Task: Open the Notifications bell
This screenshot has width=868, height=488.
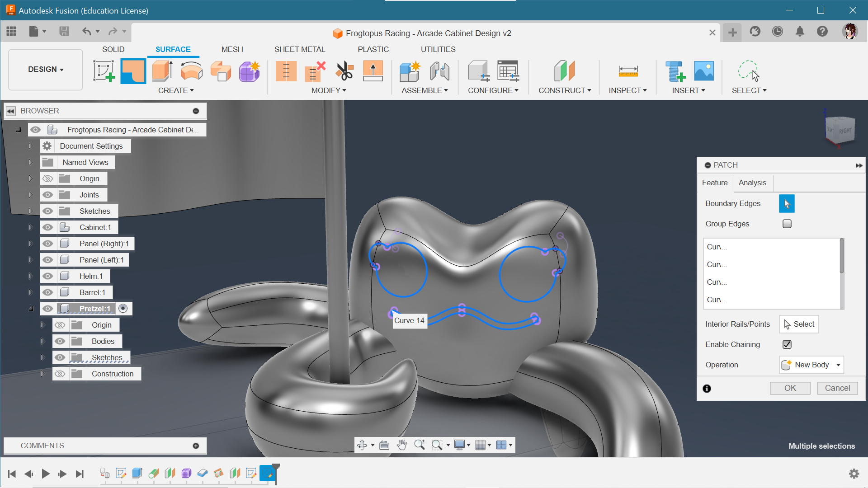Action: coord(800,31)
